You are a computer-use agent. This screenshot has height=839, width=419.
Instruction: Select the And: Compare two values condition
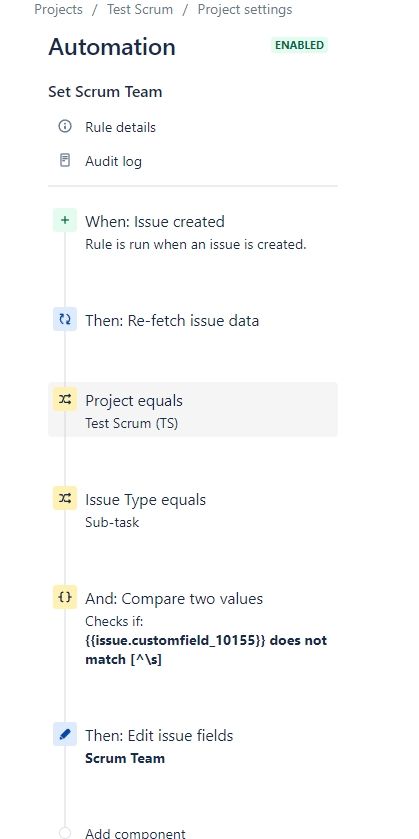point(193,629)
